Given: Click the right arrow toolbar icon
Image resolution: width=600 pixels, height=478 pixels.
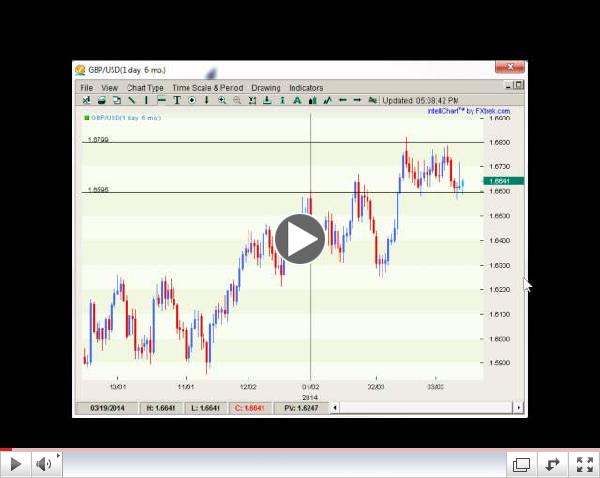Looking at the screenshot, I should point(357,100).
